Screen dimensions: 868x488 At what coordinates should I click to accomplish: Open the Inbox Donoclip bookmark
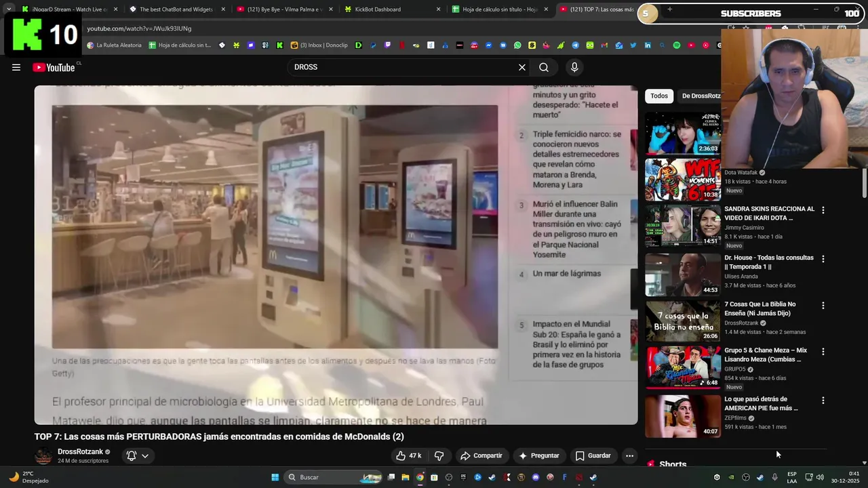[319, 45]
